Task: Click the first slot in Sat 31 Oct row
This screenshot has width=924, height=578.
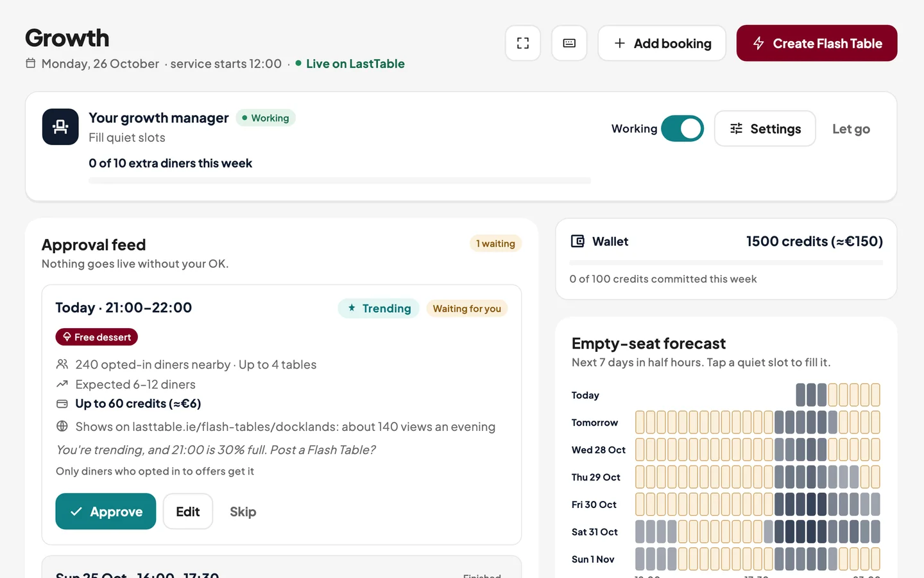Action: pyautogui.click(x=640, y=532)
